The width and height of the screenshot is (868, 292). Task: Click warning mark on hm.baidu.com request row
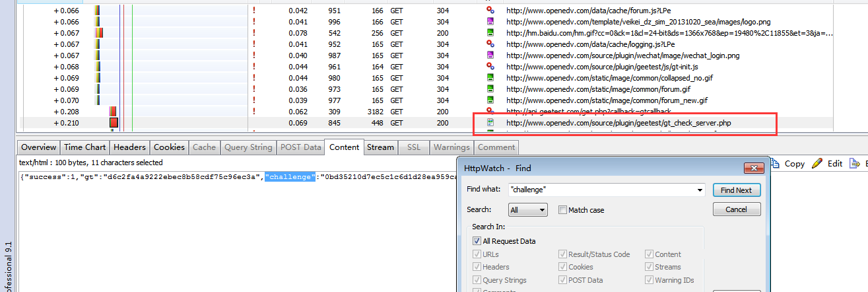(253, 33)
